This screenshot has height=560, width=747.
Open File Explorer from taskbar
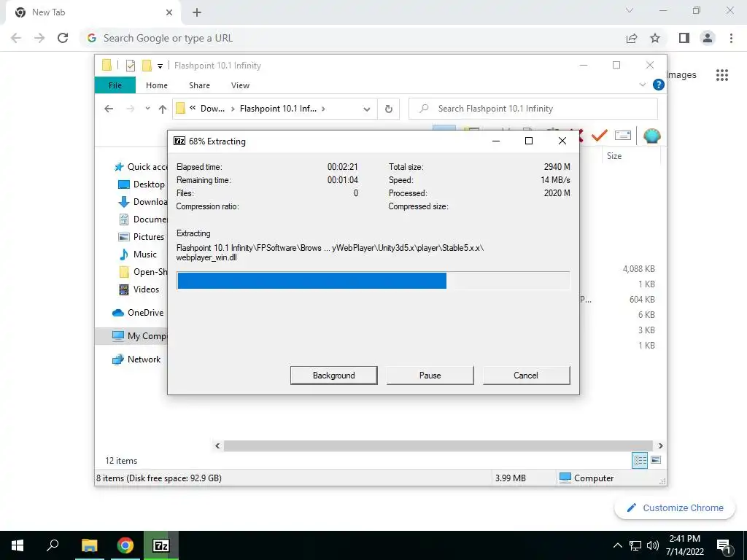click(x=89, y=545)
